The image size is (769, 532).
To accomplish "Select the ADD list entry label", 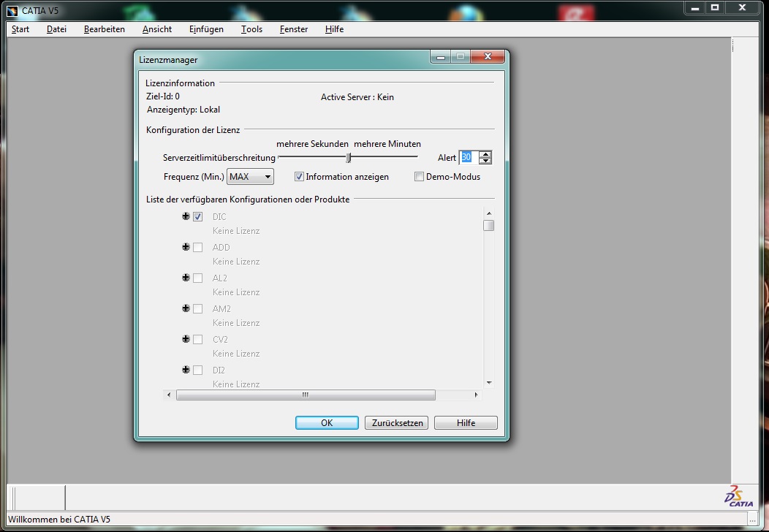I will point(221,248).
